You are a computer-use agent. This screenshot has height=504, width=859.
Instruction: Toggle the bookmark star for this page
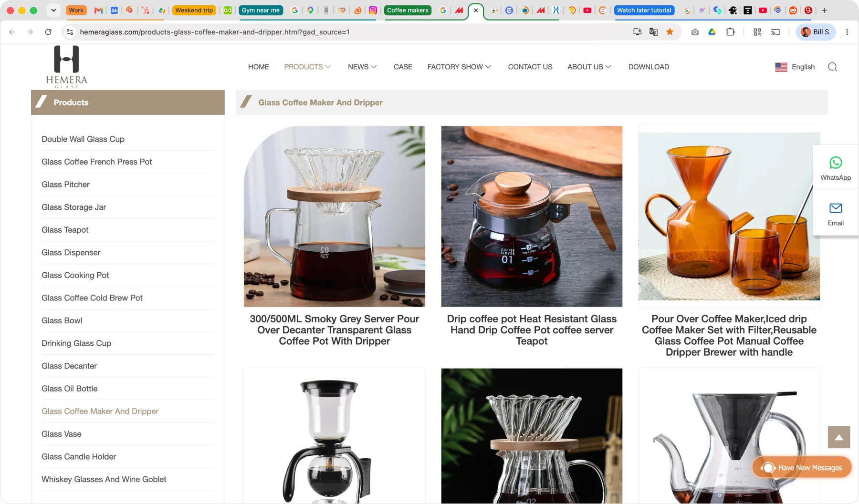point(670,32)
